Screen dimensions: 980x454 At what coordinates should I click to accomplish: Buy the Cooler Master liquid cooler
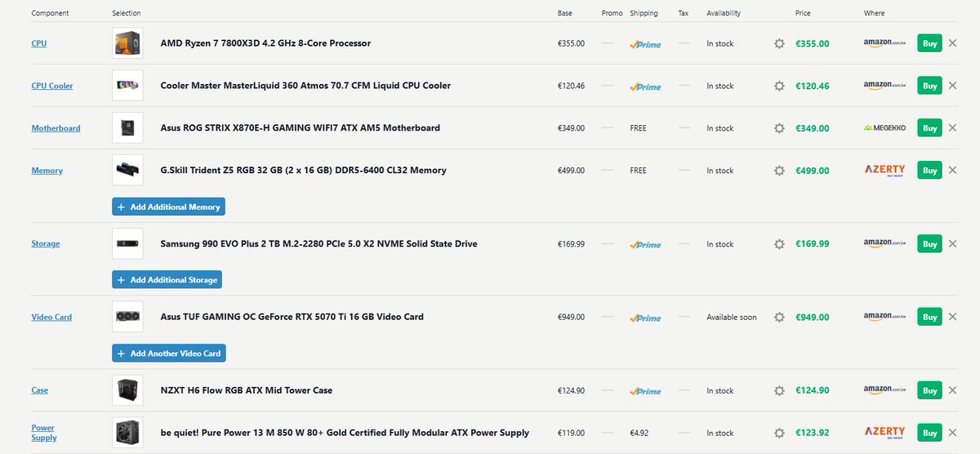pos(929,86)
